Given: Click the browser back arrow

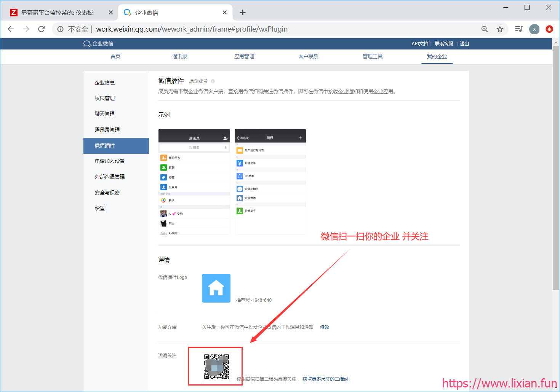Looking at the screenshot, I should pos(11,29).
